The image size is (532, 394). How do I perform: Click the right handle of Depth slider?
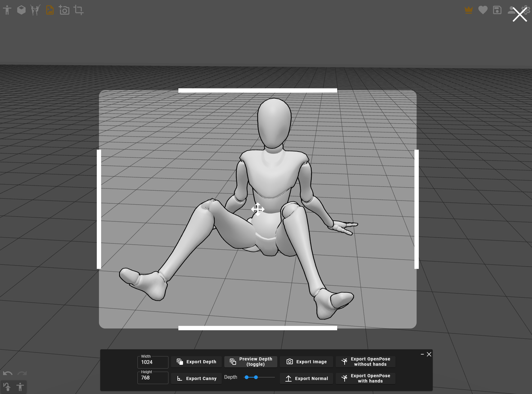click(x=256, y=377)
